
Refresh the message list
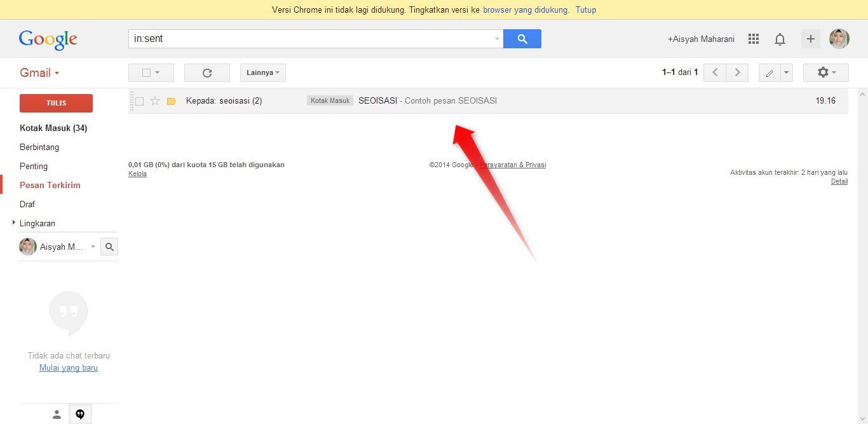(x=207, y=72)
